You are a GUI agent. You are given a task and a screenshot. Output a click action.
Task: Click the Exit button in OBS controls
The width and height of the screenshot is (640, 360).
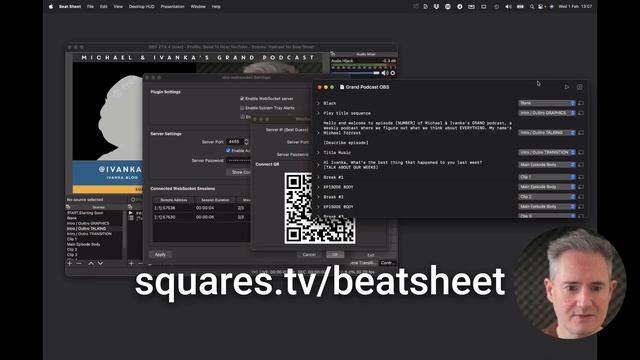[371, 255]
